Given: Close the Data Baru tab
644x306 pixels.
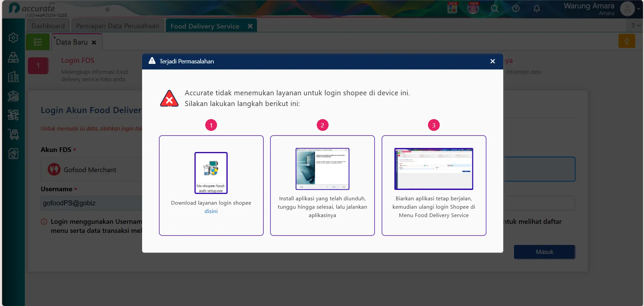Looking at the screenshot, I should [94, 43].
